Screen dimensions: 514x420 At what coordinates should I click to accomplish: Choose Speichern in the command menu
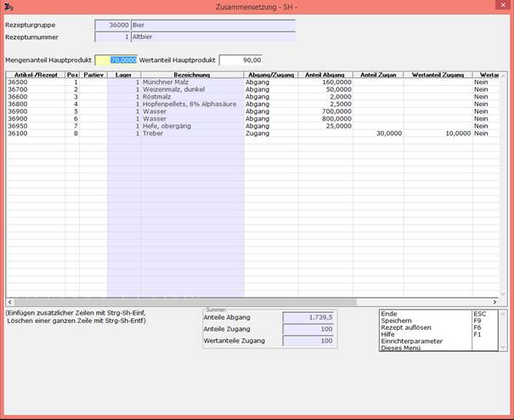(x=396, y=321)
